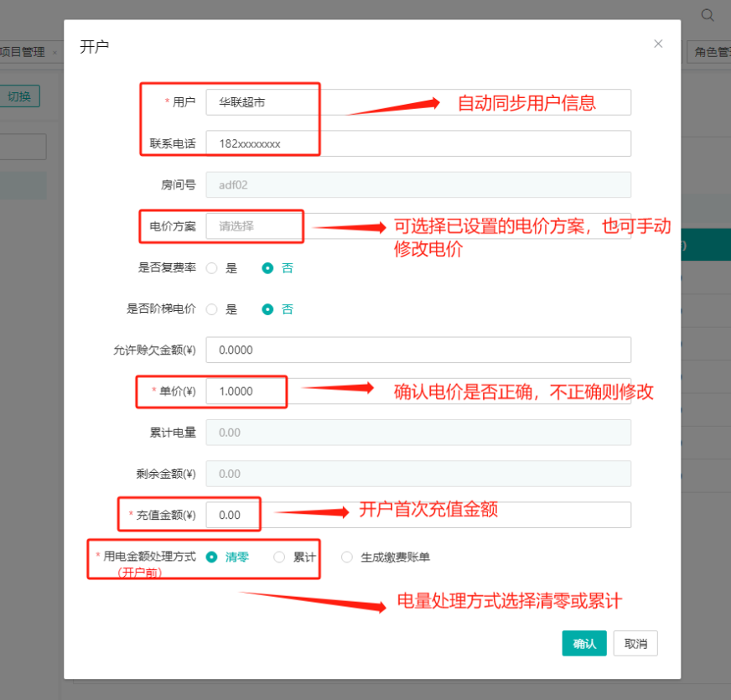Edit the 联系电话 phone number field

pyautogui.click(x=260, y=143)
